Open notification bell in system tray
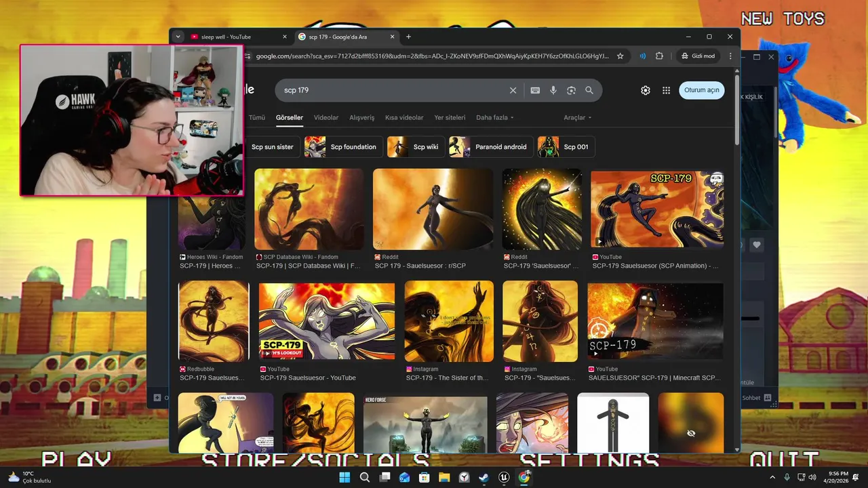868x488 pixels. (x=856, y=477)
